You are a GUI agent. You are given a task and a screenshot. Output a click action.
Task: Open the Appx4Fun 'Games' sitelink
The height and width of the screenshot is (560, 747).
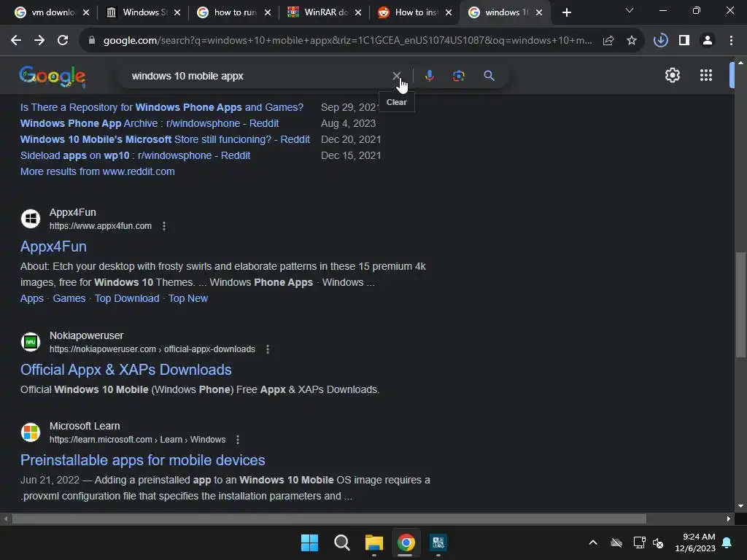pos(69,298)
